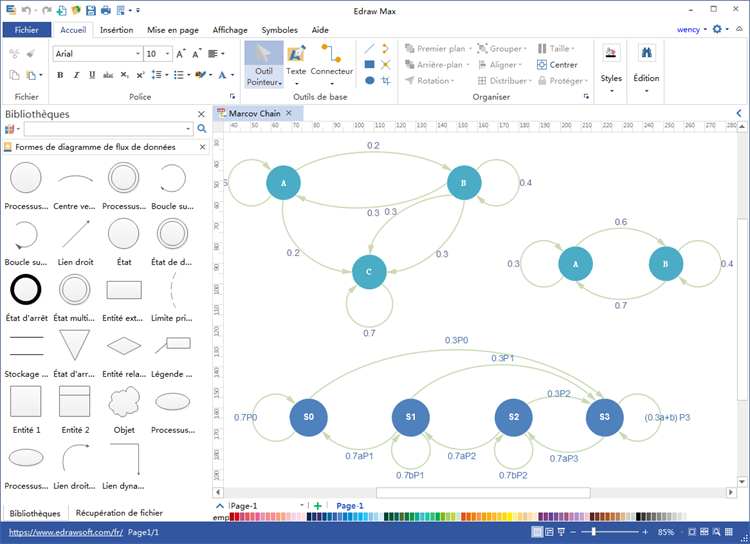The image size is (750, 544).
Task: Select the Outil Pointeur tool
Action: pos(264,64)
